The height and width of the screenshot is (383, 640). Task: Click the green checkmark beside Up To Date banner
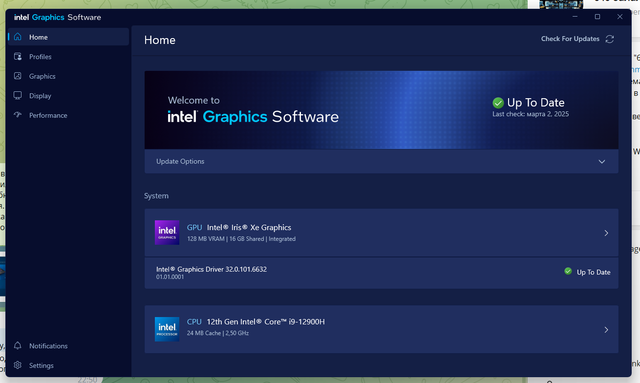pos(498,102)
